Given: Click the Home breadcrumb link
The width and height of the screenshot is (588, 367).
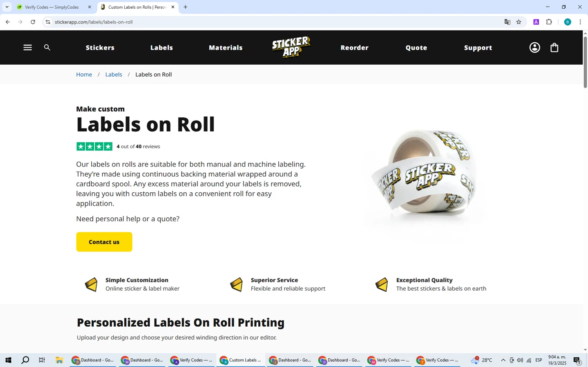Looking at the screenshot, I should click(x=84, y=74).
